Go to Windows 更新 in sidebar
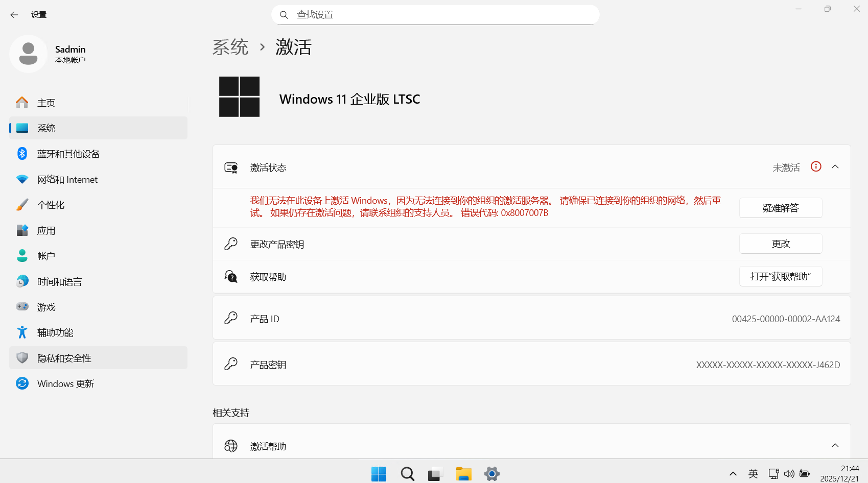 pyautogui.click(x=65, y=383)
